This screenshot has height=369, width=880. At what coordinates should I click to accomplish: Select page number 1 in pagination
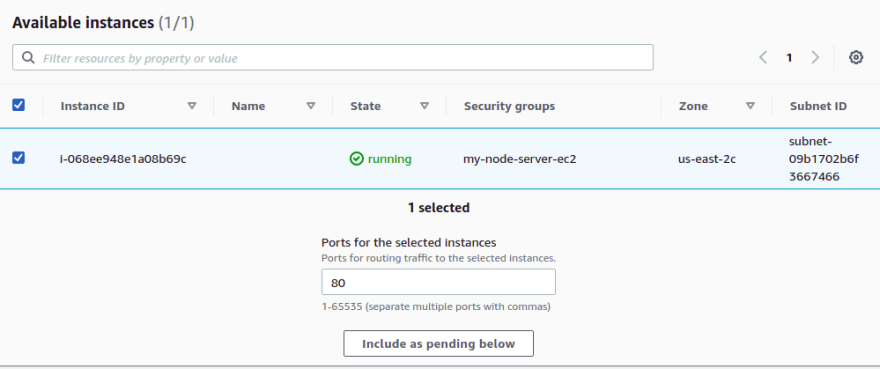tap(789, 57)
